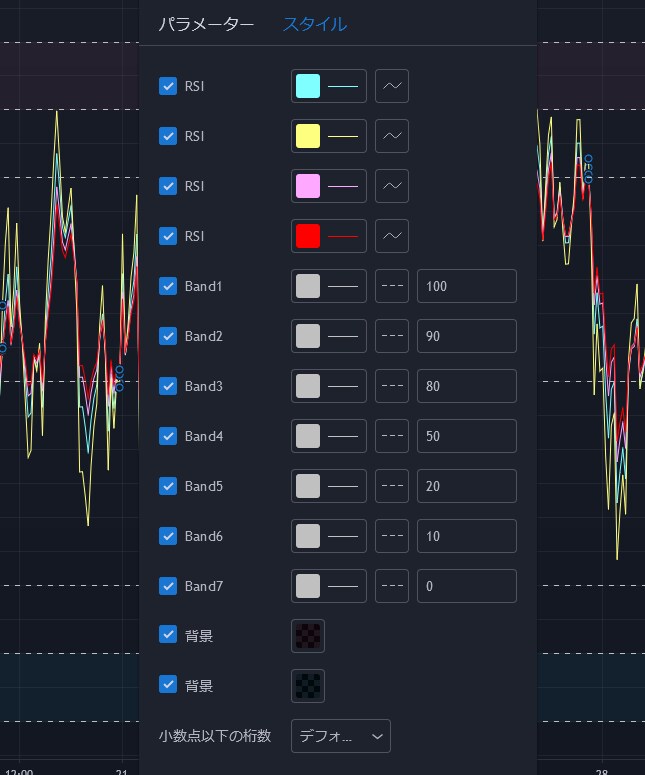Open line style for red RSI plot
645x775 pixels.
[x=392, y=236]
